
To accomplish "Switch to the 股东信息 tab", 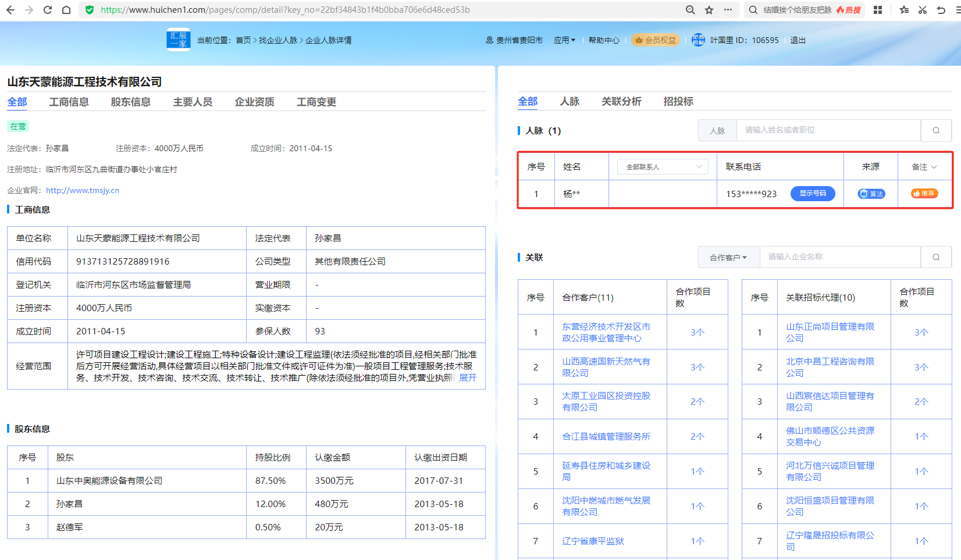I will [131, 102].
